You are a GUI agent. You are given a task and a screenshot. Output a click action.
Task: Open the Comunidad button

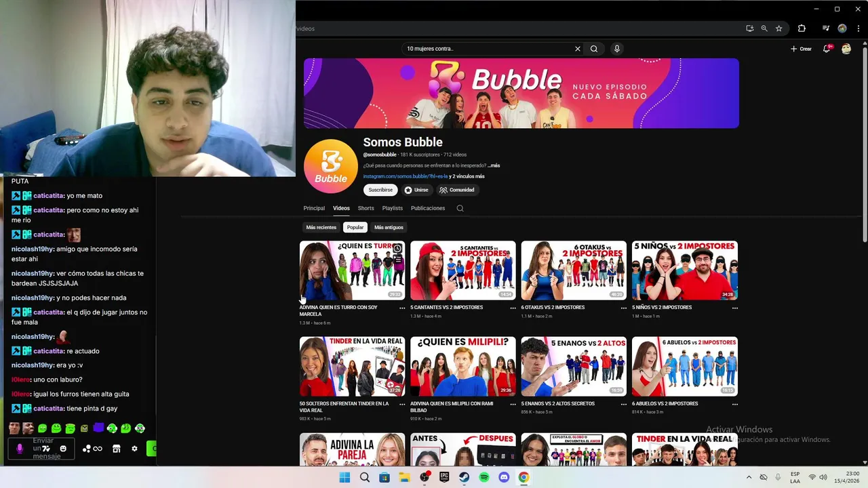coord(457,190)
